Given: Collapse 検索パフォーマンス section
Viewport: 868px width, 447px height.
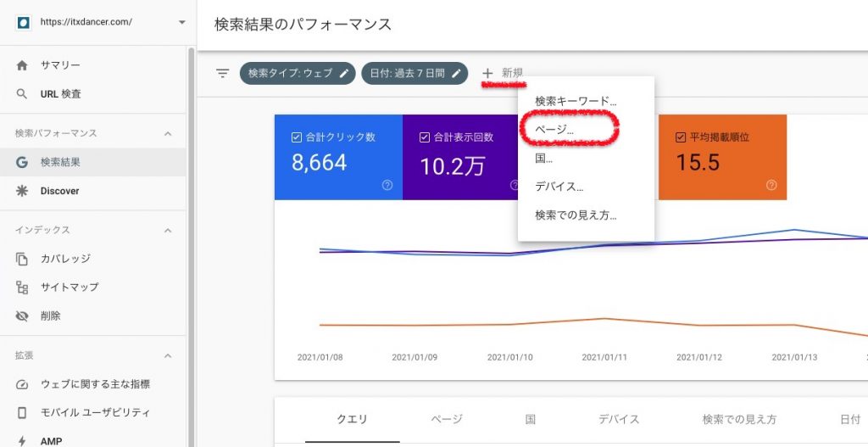Looking at the screenshot, I should (x=168, y=133).
